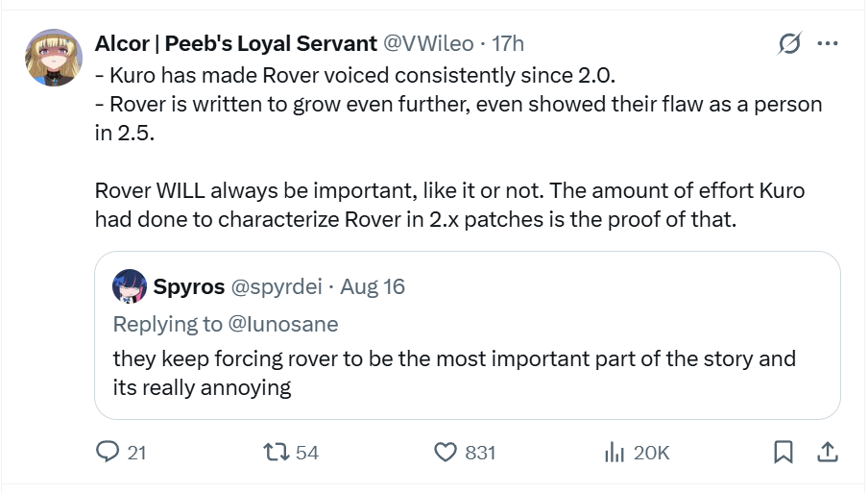Visit the @lunosane mention in replying line
The height and width of the screenshot is (493, 868).
point(283,324)
